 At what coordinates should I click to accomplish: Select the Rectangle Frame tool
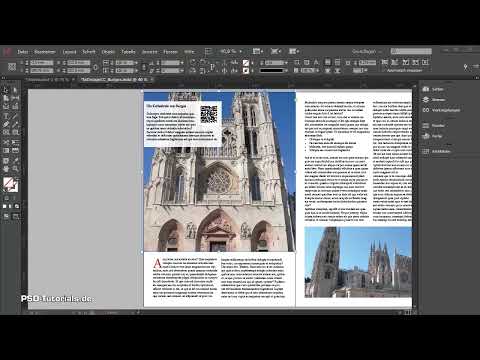click(6, 133)
